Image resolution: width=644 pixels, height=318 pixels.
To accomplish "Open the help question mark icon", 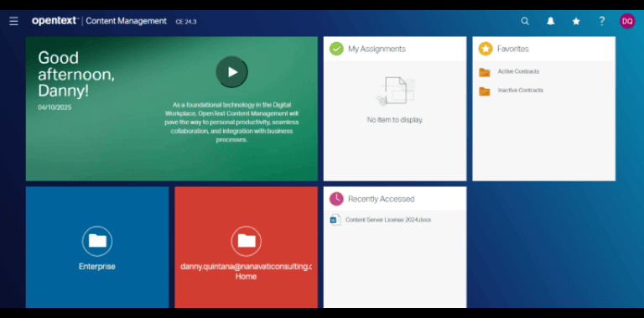I will pos(602,21).
